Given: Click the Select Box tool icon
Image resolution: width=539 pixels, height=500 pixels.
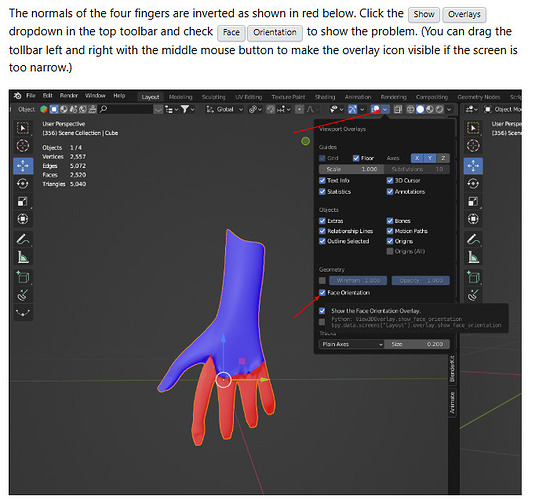Looking at the screenshot, I should pyautogui.click(x=23, y=128).
